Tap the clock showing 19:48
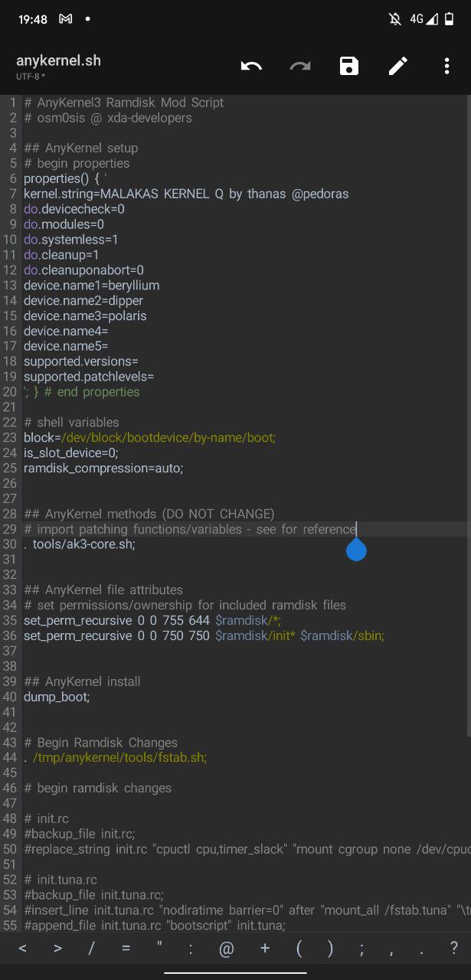This screenshot has height=980, width=471. pos(33,19)
